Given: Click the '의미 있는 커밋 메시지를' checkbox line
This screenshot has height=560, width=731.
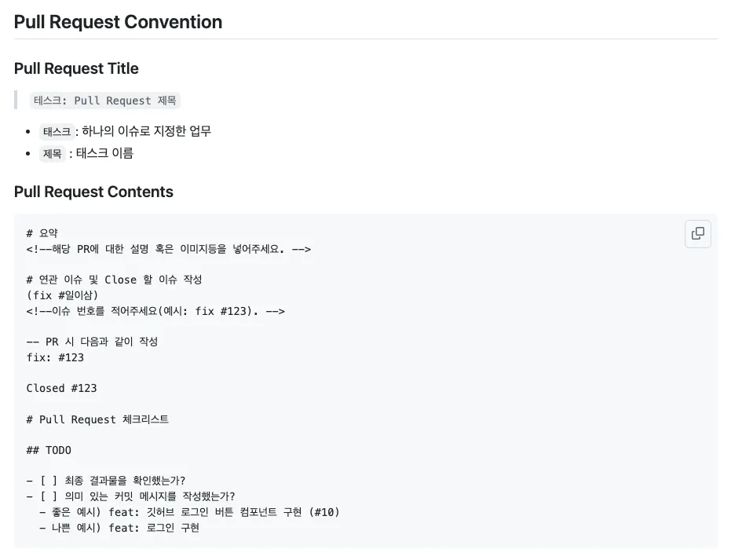Looking at the screenshot, I should (130, 496).
